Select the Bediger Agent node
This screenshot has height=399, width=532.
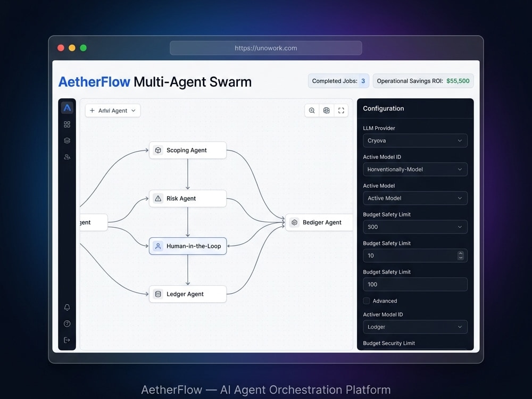[319, 222]
